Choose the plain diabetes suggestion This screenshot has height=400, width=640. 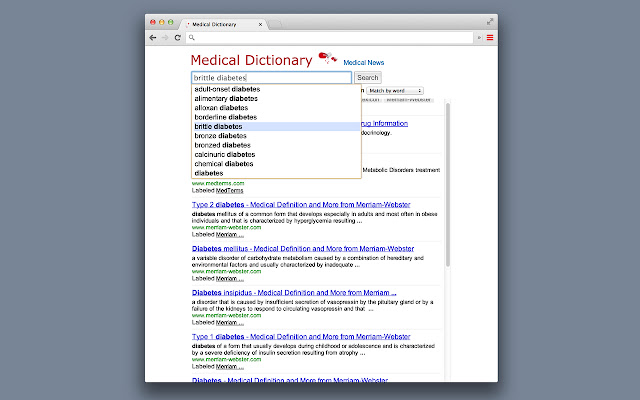click(x=276, y=173)
